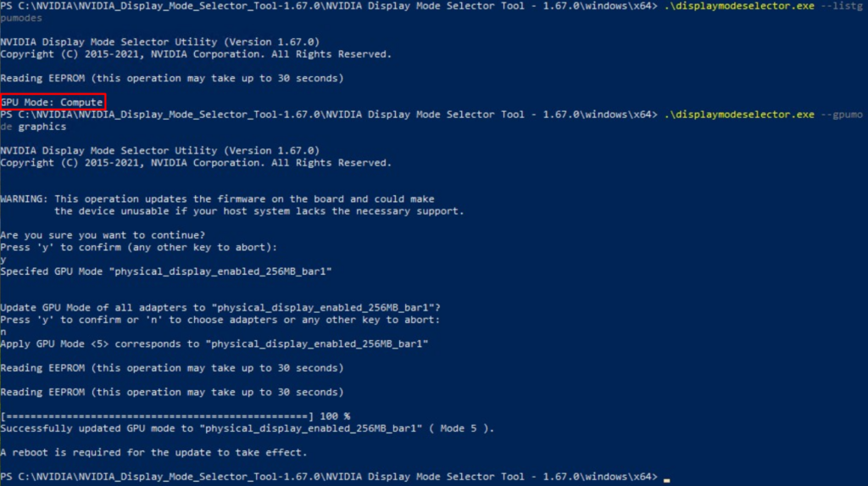The height and width of the screenshot is (486, 868).
Task: Click the second Copyright NVIDIA Corporation line
Action: [196, 163]
